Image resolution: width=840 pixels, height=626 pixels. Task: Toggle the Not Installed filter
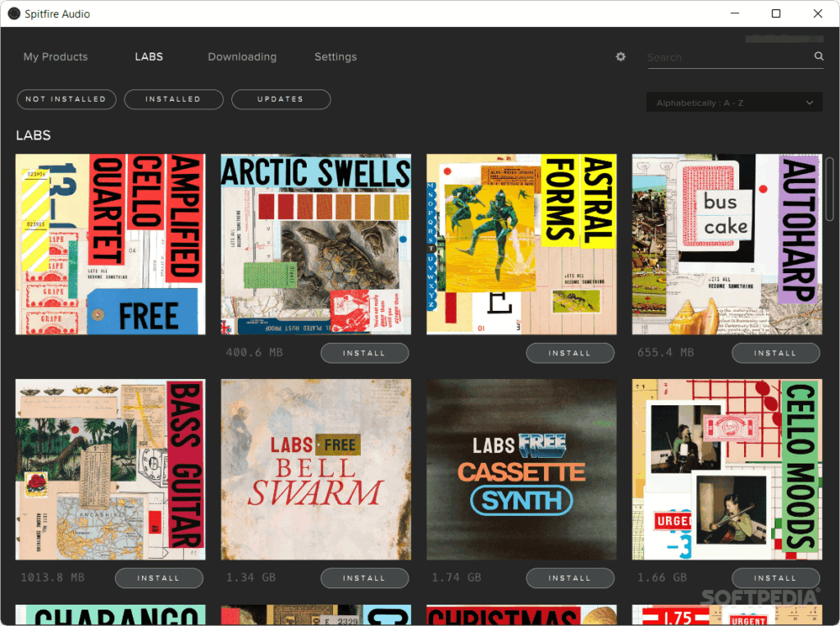click(x=66, y=99)
